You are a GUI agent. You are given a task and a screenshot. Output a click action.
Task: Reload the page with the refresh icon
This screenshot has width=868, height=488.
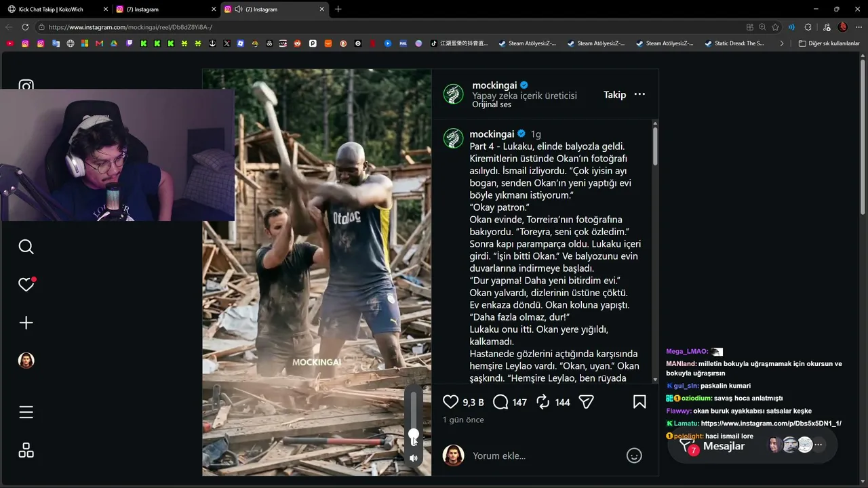click(x=25, y=27)
